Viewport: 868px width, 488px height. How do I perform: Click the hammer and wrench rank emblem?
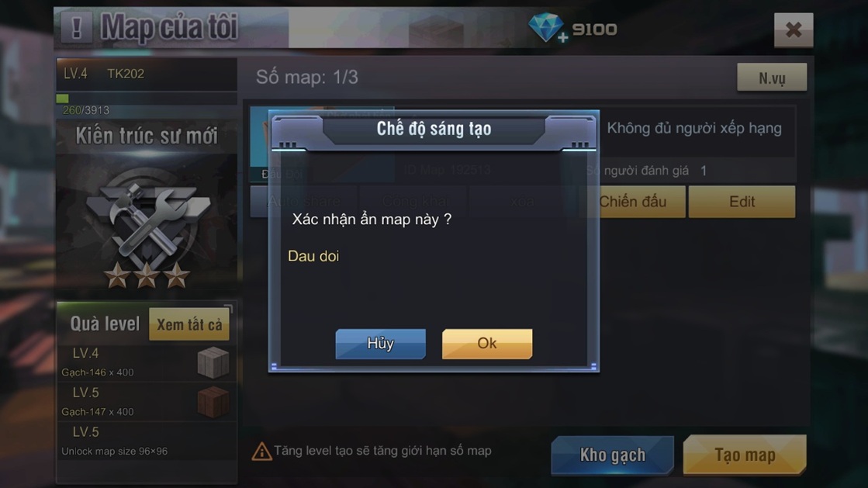[x=147, y=220]
